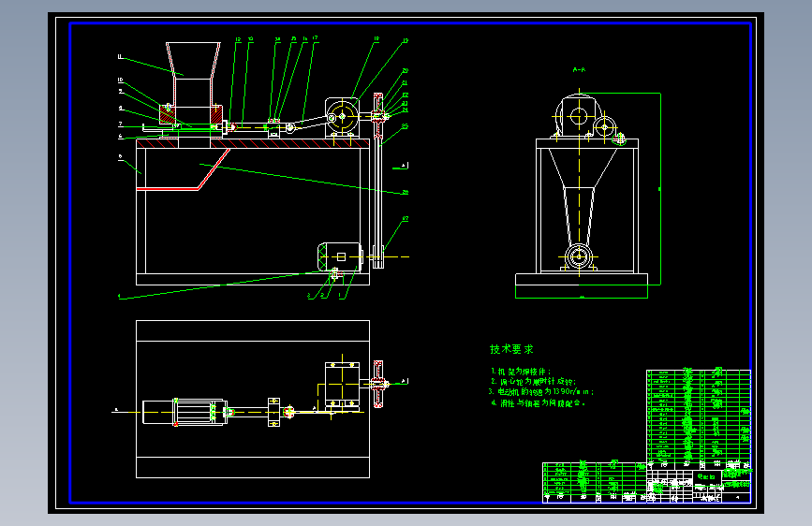Screen dimensions: 812x526
Task: Click part callout number 17 above linkage
Action: coord(315,38)
